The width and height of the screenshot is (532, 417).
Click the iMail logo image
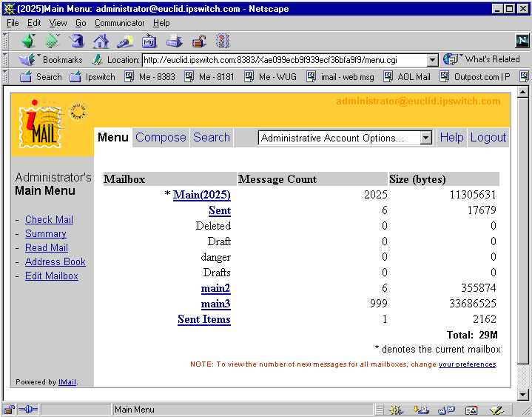[x=53, y=124]
